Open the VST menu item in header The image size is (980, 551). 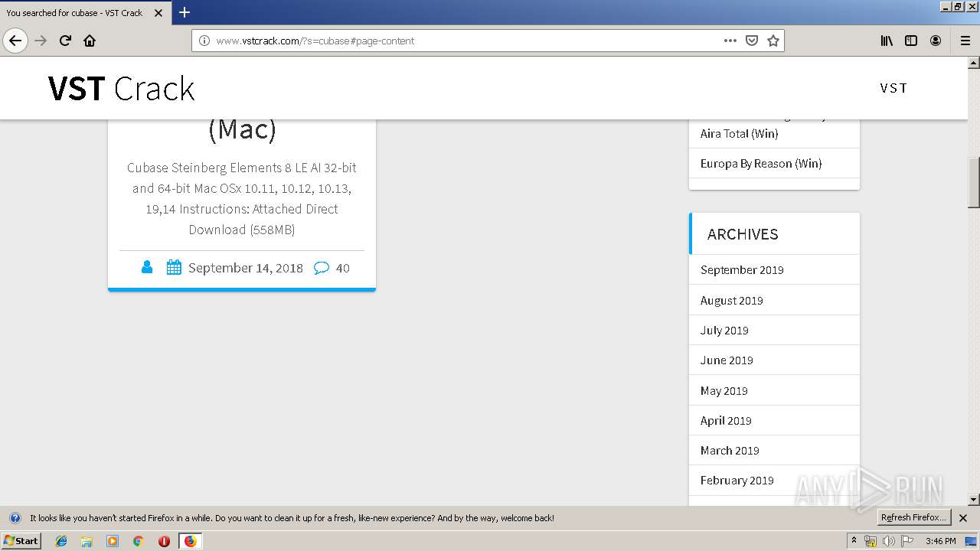[x=893, y=88]
